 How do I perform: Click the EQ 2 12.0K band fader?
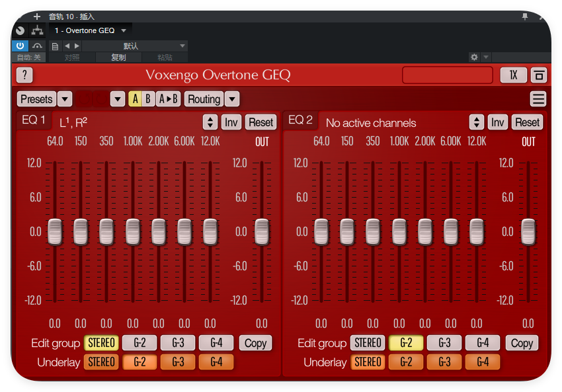(x=477, y=232)
